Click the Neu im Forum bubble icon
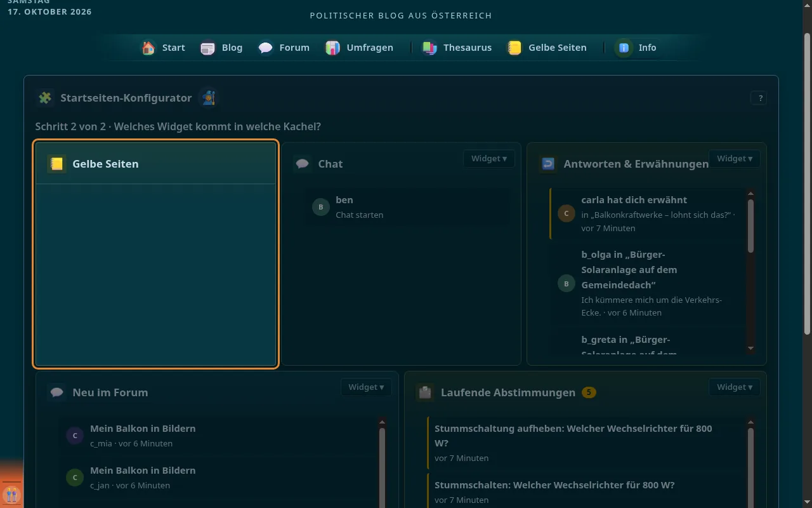 point(56,392)
